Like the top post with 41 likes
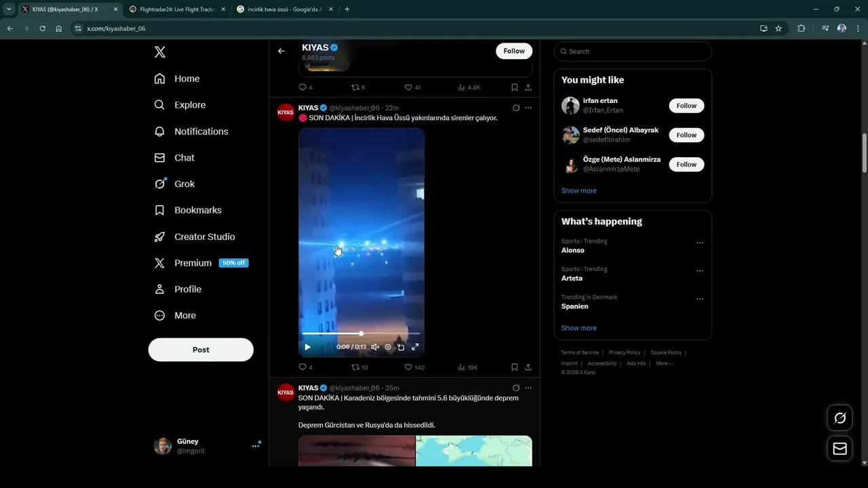The height and width of the screenshot is (488, 868). pyautogui.click(x=412, y=87)
